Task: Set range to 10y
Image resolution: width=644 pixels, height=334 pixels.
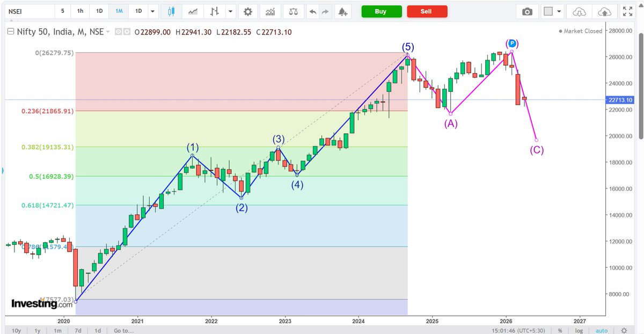Action: click(17, 330)
